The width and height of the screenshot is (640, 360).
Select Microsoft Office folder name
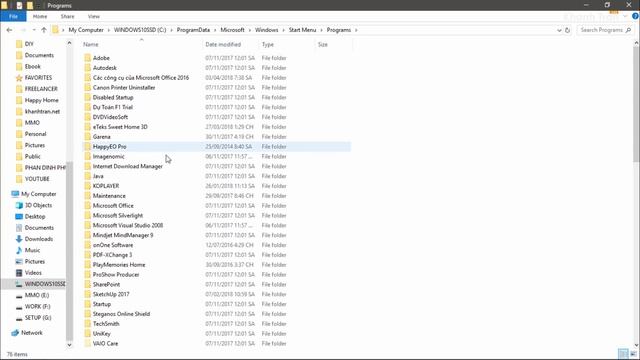pos(113,205)
